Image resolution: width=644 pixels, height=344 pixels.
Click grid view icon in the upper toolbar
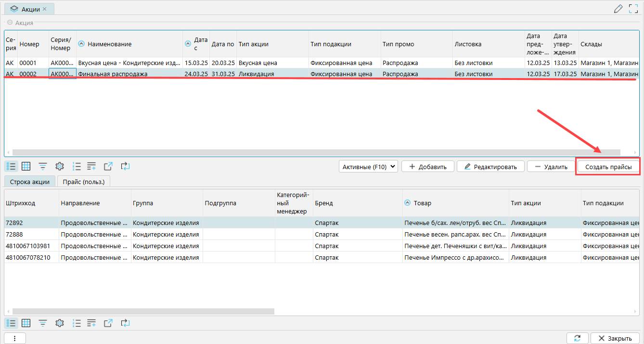pos(26,166)
